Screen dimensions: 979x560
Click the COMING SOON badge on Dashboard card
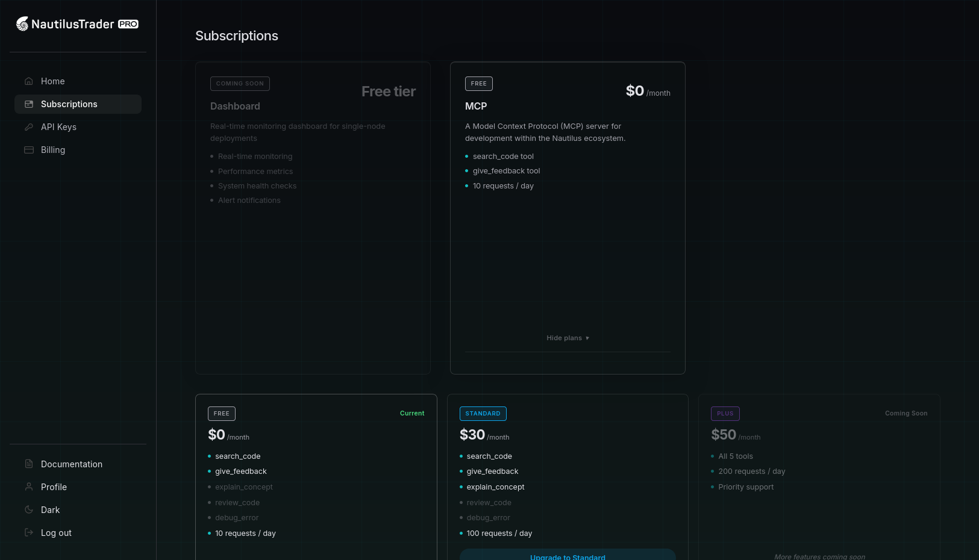click(x=240, y=84)
